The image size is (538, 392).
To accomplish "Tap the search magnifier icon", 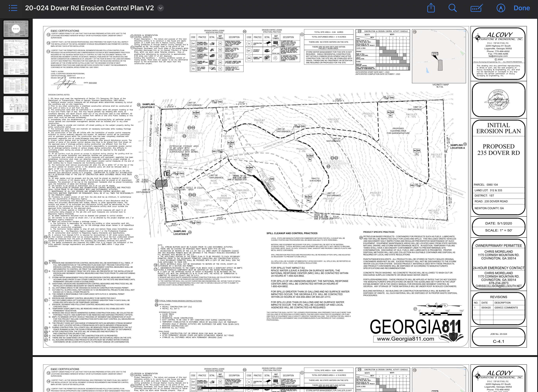I will [452, 8].
